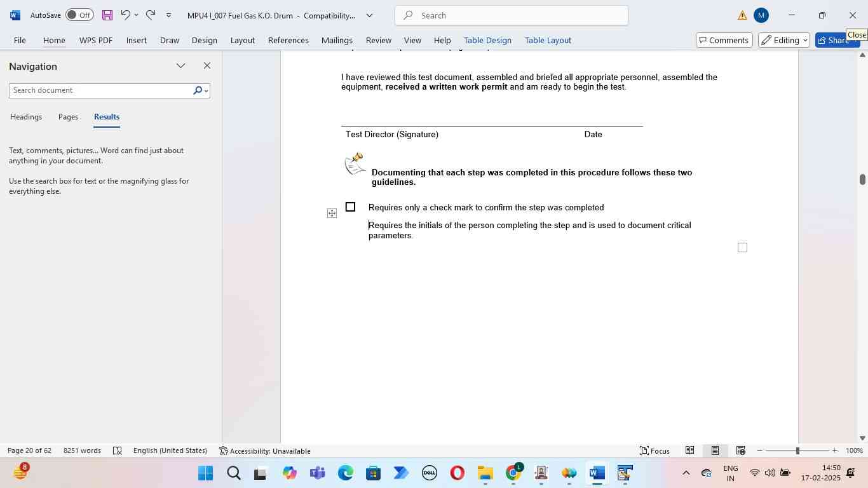Switch to Headings tab in Navigation

click(x=26, y=117)
